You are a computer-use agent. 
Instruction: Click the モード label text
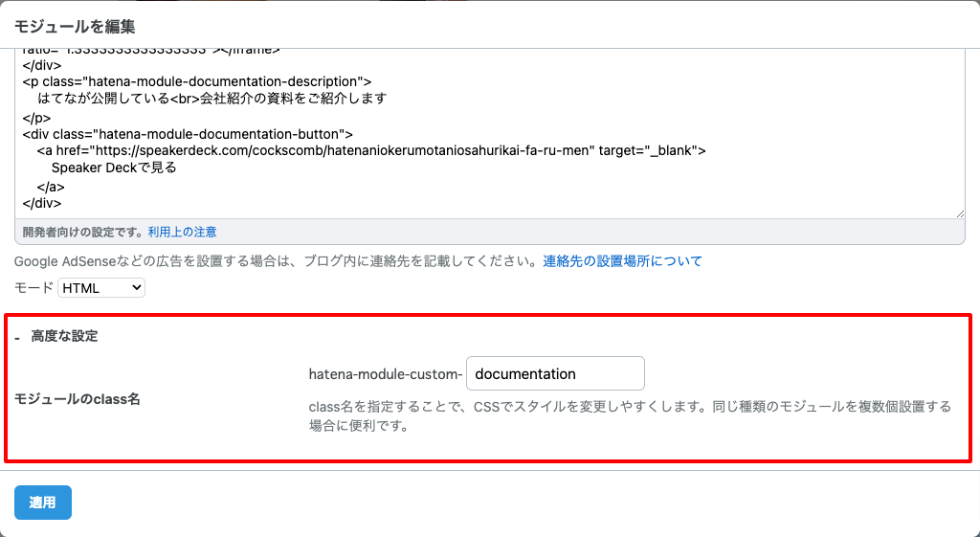pyautogui.click(x=33, y=287)
